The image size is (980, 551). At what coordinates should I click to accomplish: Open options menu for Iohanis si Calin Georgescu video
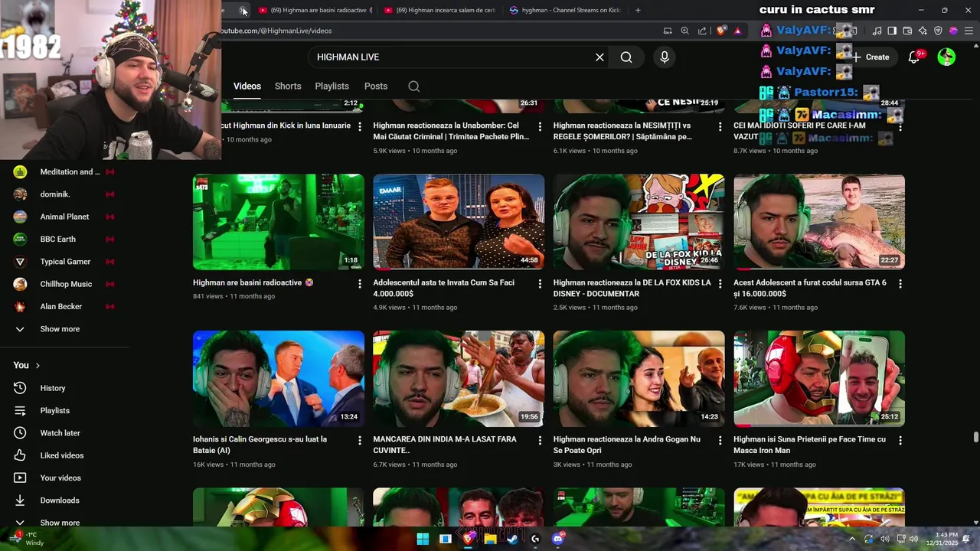pos(360,441)
